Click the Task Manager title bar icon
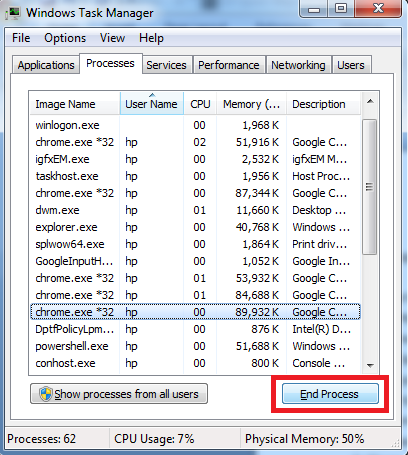The image size is (408, 455). coord(13,13)
